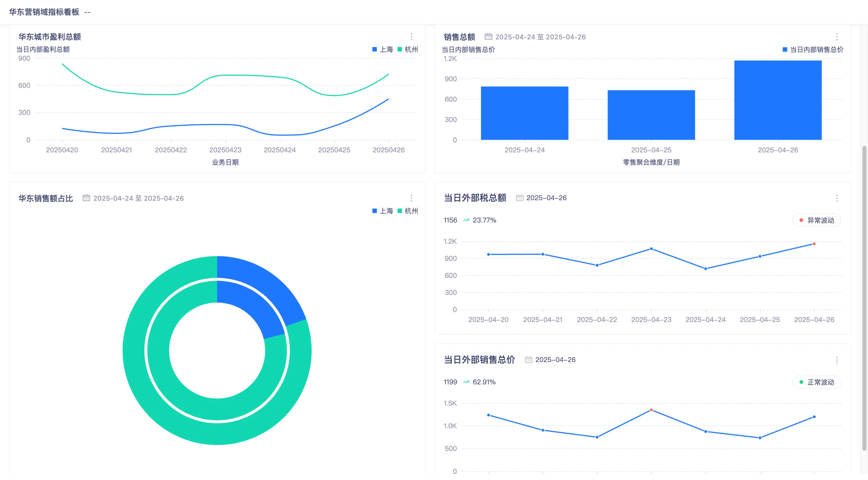Open date 2025-04-26 picker in 当日外部销售总价
Screen dimensions: 868x480
pos(555,360)
